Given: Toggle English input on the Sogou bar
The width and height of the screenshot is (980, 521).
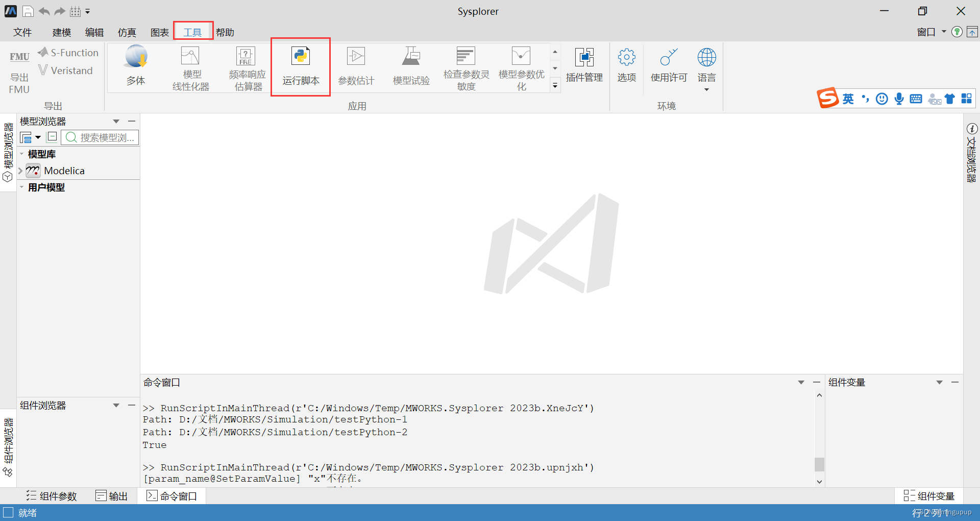Looking at the screenshot, I should coord(848,99).
